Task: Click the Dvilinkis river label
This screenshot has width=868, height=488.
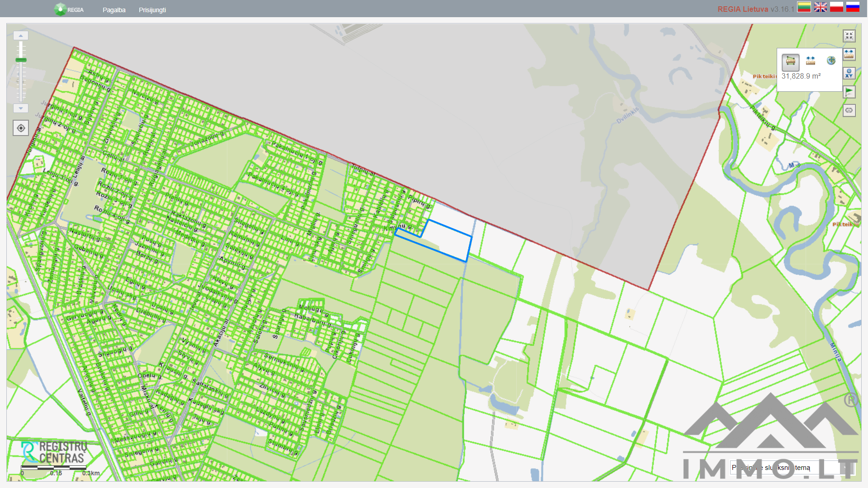Action: [x=628, y=115]
